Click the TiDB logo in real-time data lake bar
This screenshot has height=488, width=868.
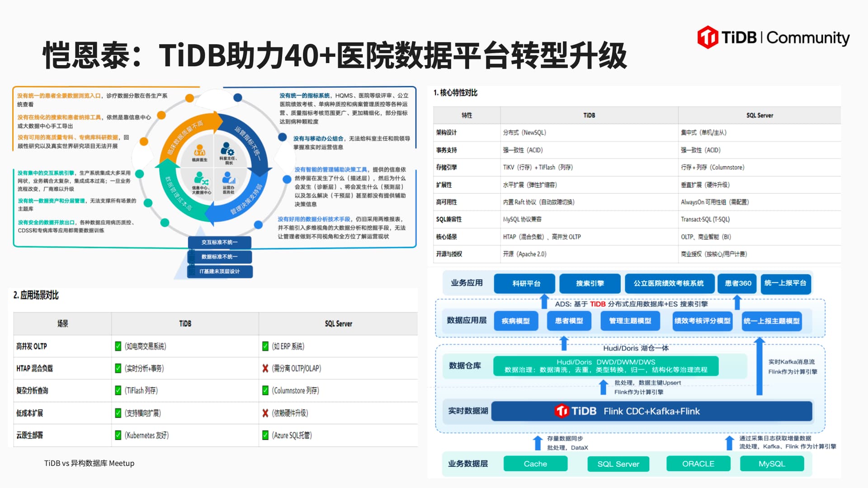[x=562, y=411]
